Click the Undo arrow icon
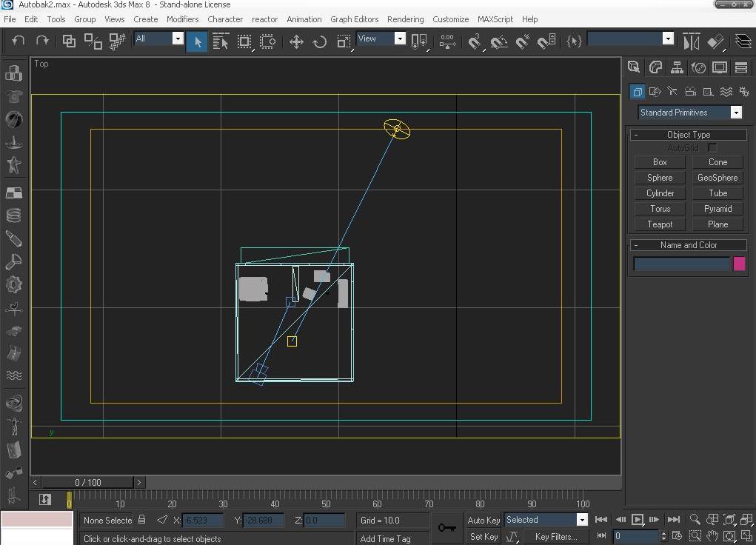756x545 pixels. pos(19,41)
